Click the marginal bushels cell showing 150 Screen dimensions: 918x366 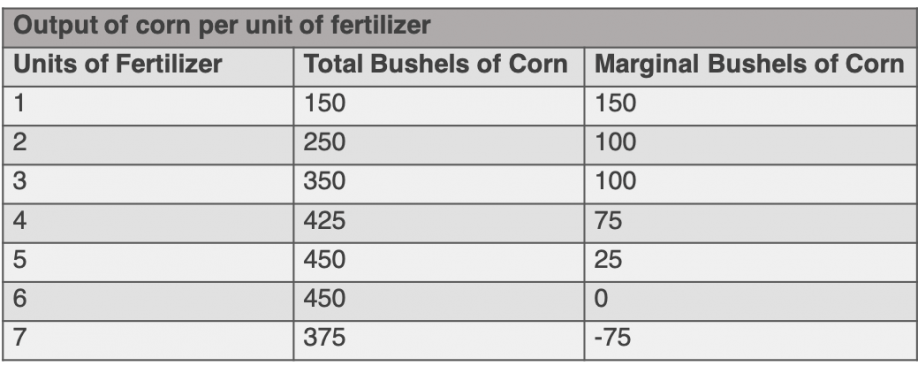(751, 106)
